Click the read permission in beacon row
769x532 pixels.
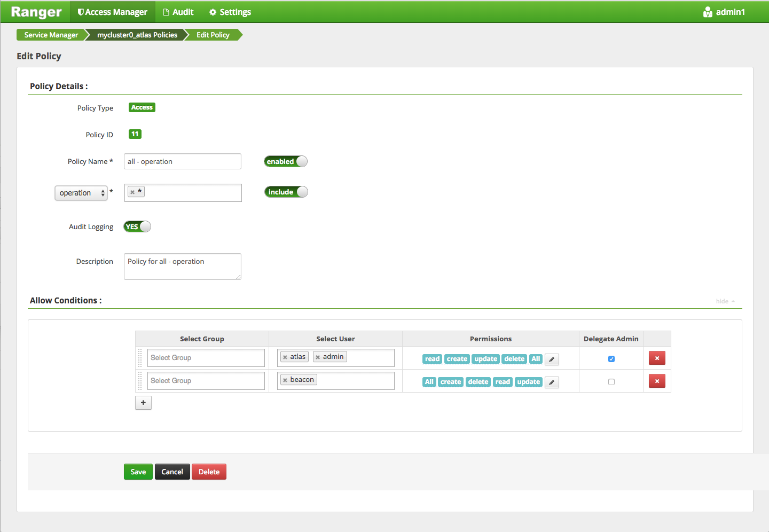503,382
